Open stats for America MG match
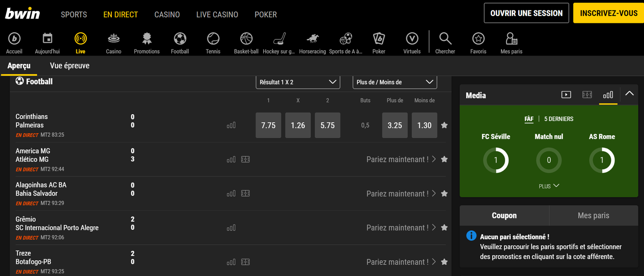Image resolution: width=644 pixels, height=276 pixels. (x=231, y=159)
